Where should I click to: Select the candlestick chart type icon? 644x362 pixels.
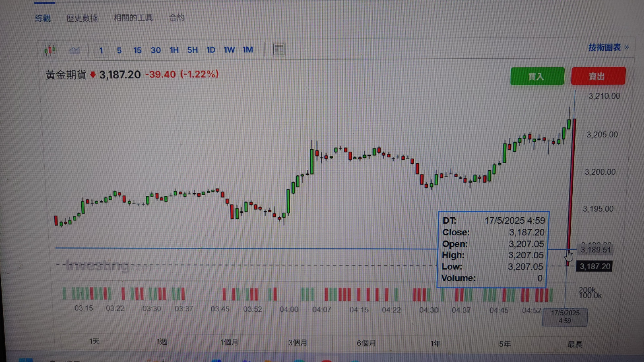click(50, 50)
